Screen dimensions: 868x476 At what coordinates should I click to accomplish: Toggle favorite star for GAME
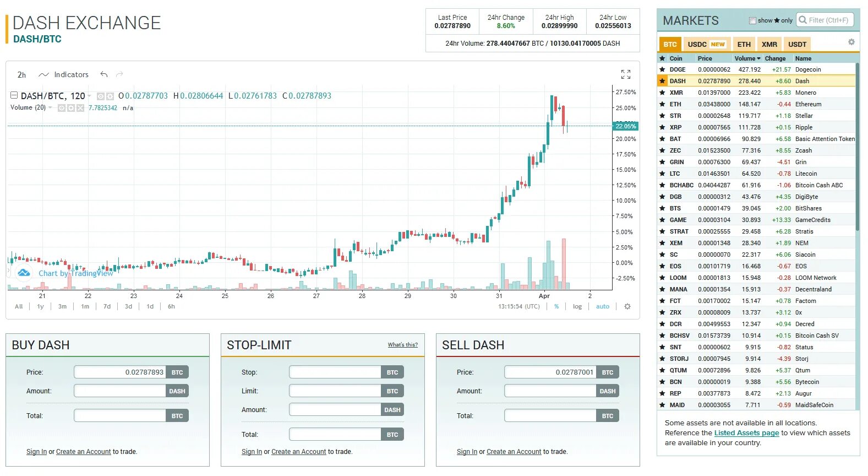point(663,220)
